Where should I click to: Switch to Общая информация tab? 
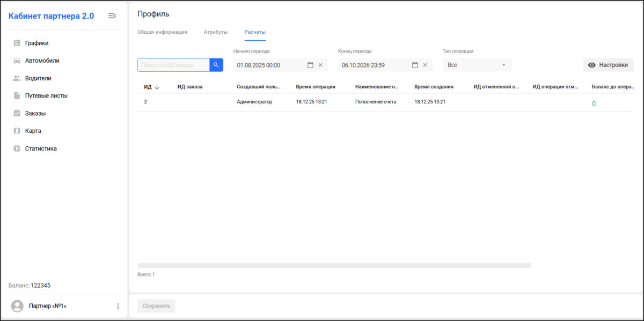[x=162, y=32]
